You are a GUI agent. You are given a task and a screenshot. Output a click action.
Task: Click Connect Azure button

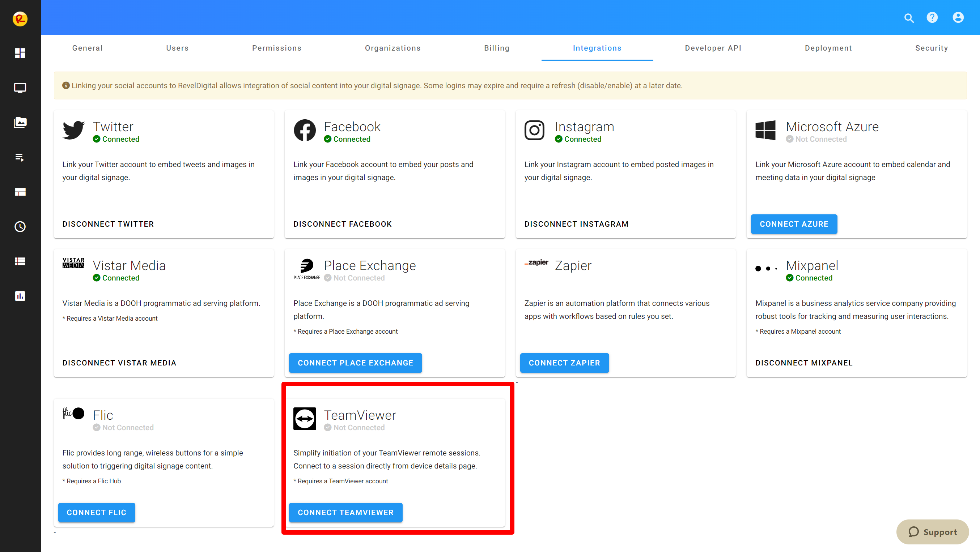[794, 224]
